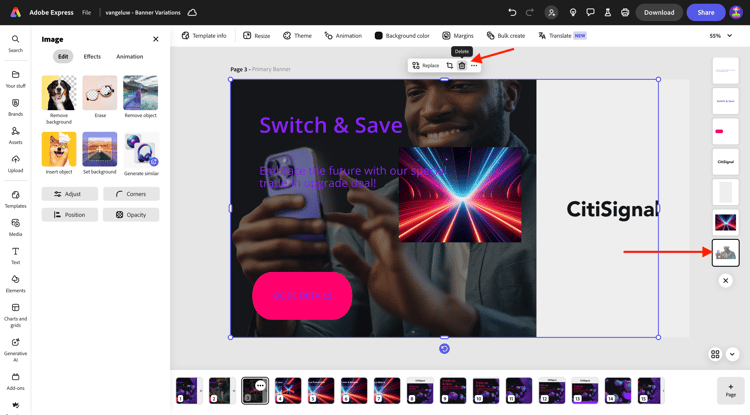Screen dimensions: 750x415
Task: Expand the zoom level dropdown
Action: click(x=729, y=35)
